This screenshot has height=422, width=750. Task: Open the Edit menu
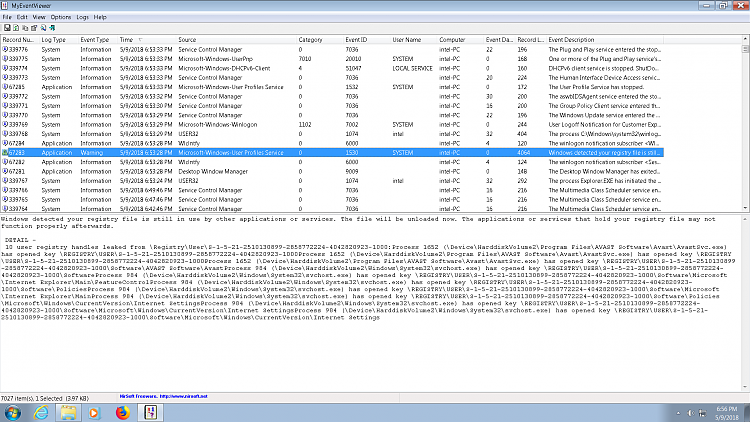[x=22, y=17]
